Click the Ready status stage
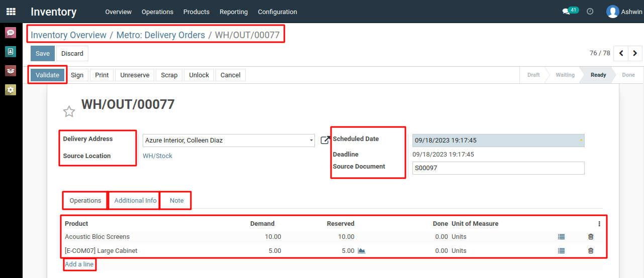This screenshot has height=278, width=644. click(598, 75)
